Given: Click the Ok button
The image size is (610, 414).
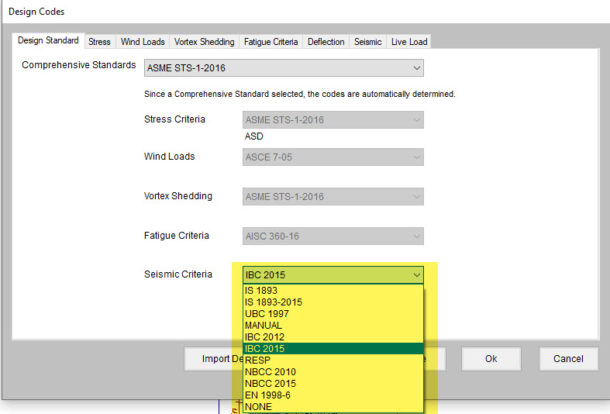Looking at the screenshot, I should point(491,358).
